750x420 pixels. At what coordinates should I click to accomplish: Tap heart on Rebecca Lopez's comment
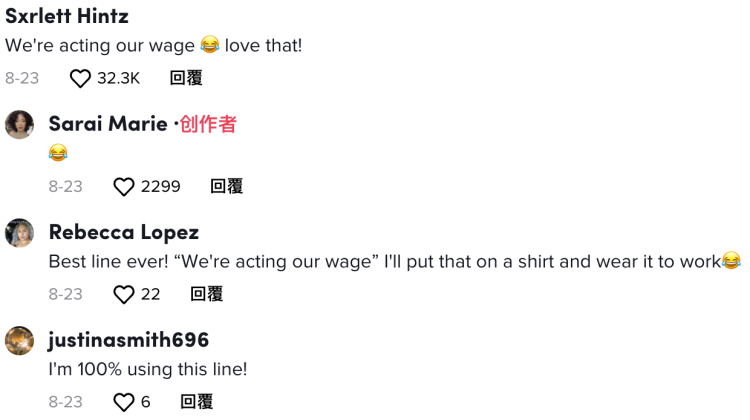pyautogui.click(x=124, y=295)
